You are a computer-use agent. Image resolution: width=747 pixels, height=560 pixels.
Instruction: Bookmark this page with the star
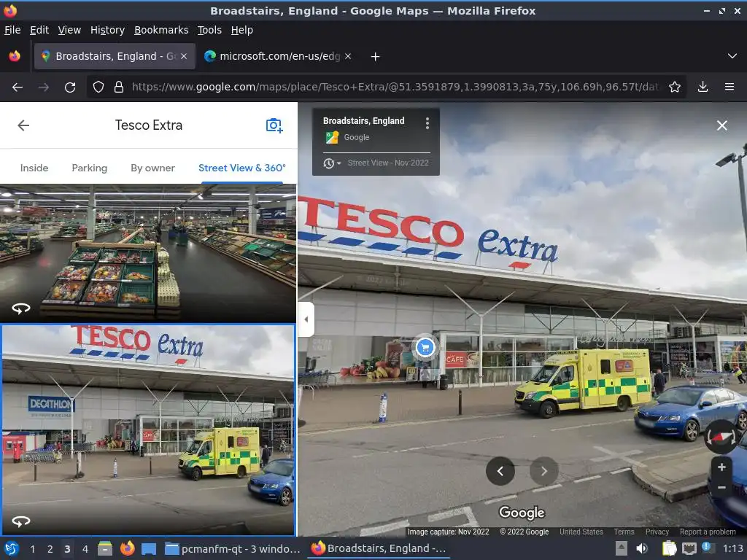click(675, 87)
